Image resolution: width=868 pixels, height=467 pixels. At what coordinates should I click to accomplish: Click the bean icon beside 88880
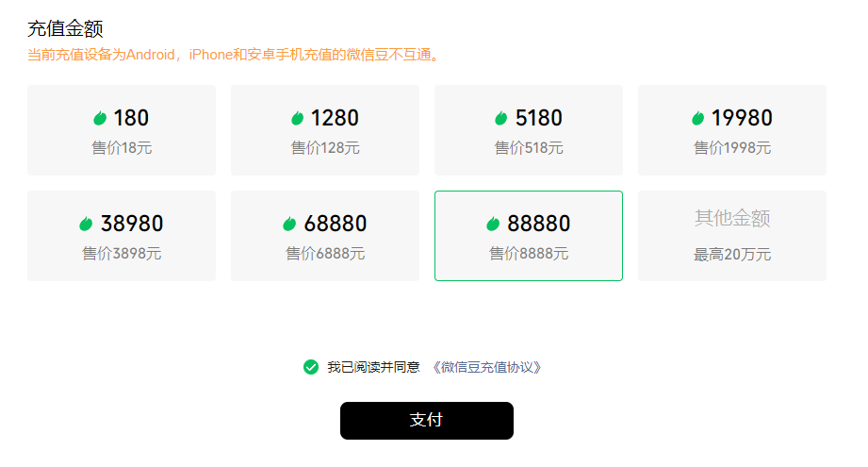[492, 224]
